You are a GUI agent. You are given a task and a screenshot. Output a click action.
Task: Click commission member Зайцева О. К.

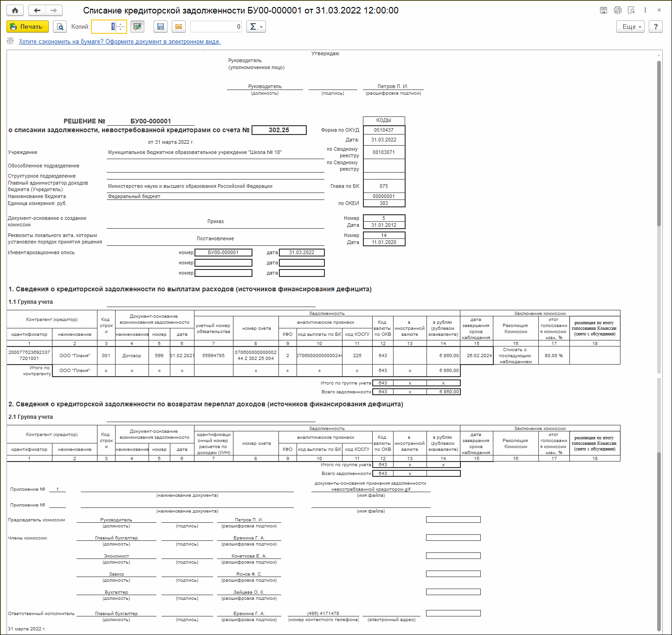[x=249, y=592]
